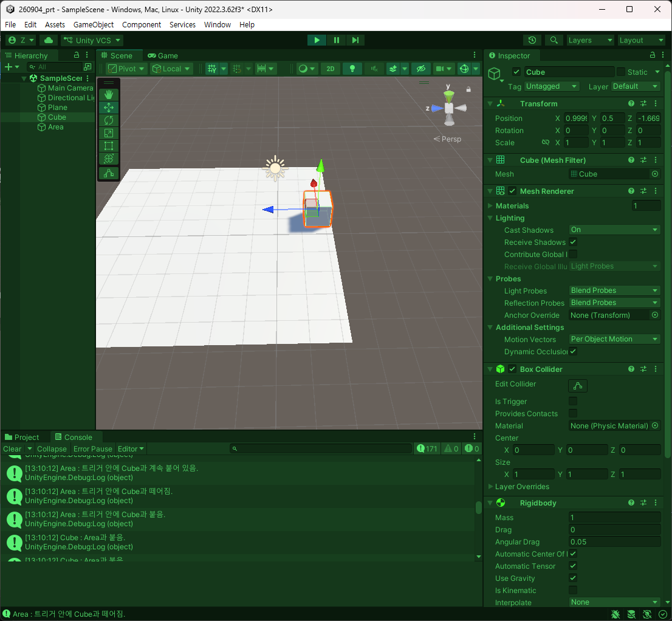Toggle scene lighting bulb icon
The height and width of the screenshot is (621, 672).
pos(352,69)
